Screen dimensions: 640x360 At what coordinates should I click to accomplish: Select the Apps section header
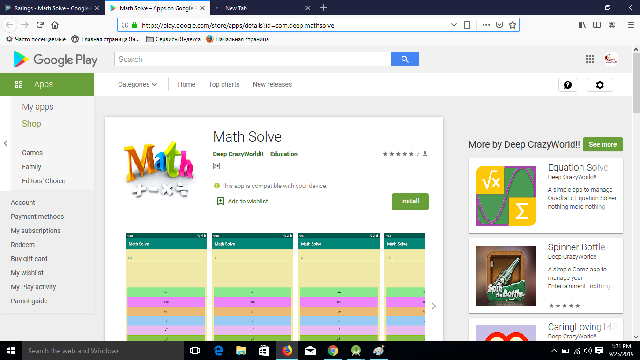coord(47,84)
